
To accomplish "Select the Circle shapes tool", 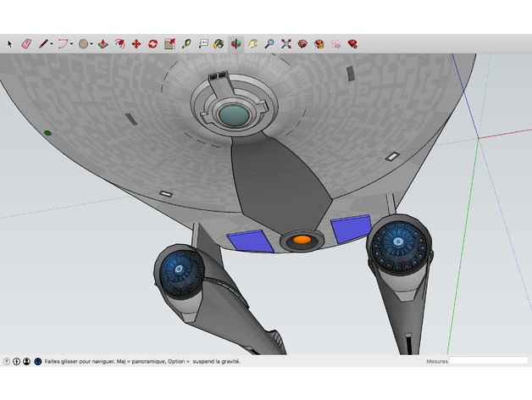I will point(84,44).
